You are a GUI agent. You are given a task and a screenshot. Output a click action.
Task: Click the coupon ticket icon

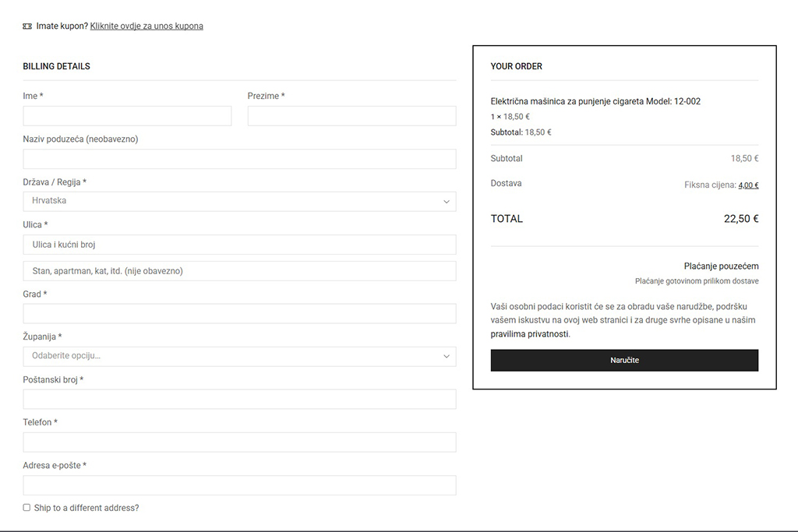(27, 26)
